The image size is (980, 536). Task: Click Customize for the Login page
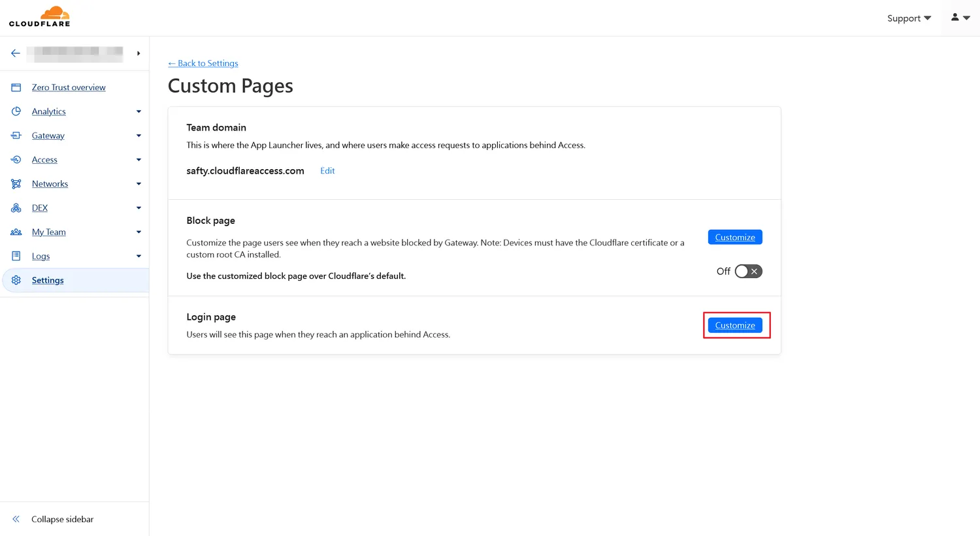click(735, 325)
